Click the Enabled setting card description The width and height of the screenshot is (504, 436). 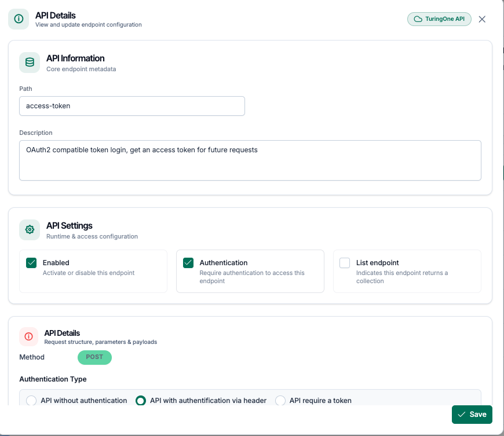[89, 273]
